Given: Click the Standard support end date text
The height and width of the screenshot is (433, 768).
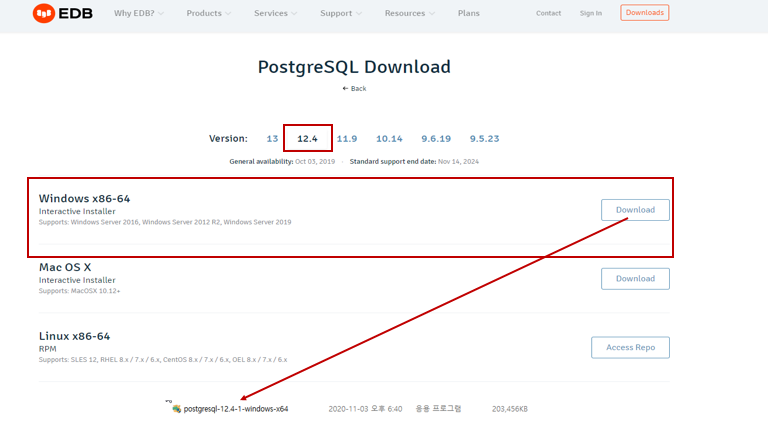Looking at the screenshot, I should coord(414,162).
